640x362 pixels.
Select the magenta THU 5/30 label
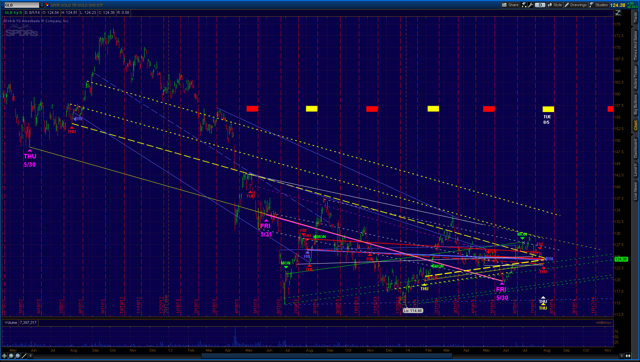point(29,160)
